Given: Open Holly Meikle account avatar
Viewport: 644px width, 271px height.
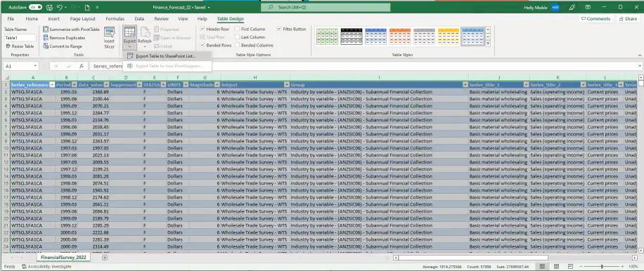Looking at the screenshot, I should pos(555,8).
